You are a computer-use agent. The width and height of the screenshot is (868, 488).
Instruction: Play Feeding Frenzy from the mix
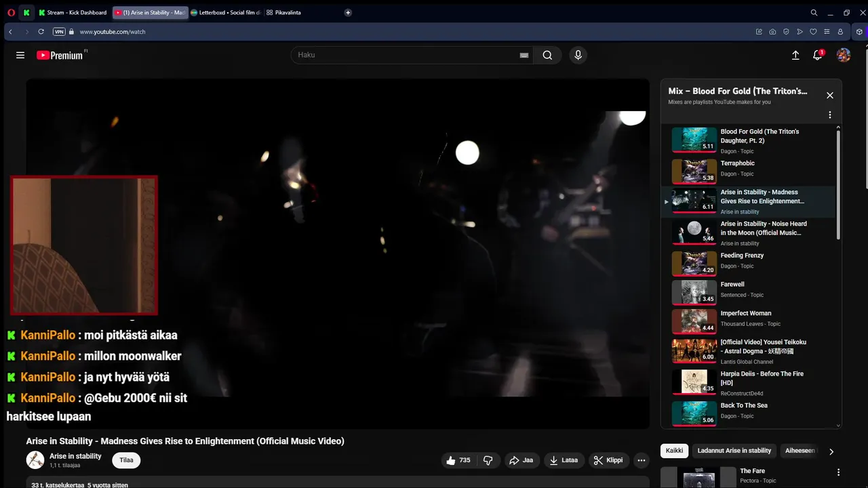pos(749,263)
